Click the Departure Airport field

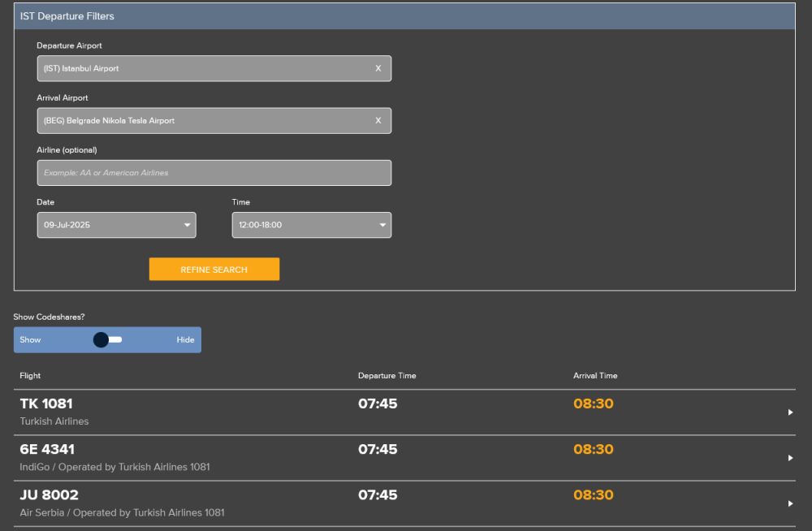tap(203, 69)
